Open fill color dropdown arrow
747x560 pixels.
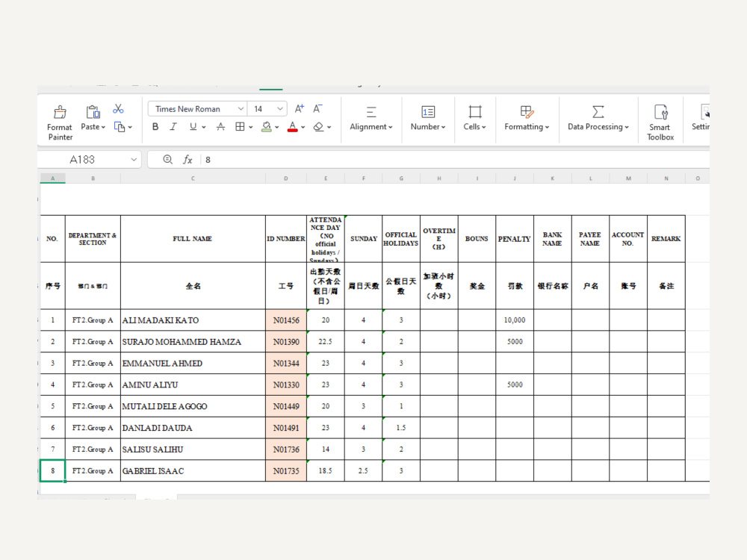tap(277, 127)
